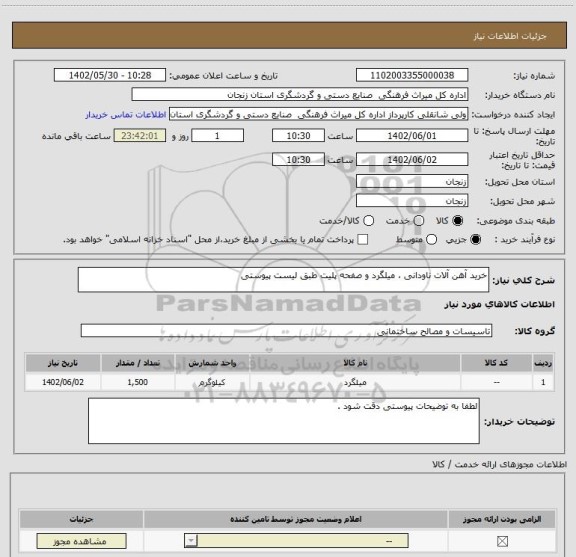
Task: Click the اطلاعات مجوزهای ارائه خدمت / کالا heading
Action: pos(500,464)
